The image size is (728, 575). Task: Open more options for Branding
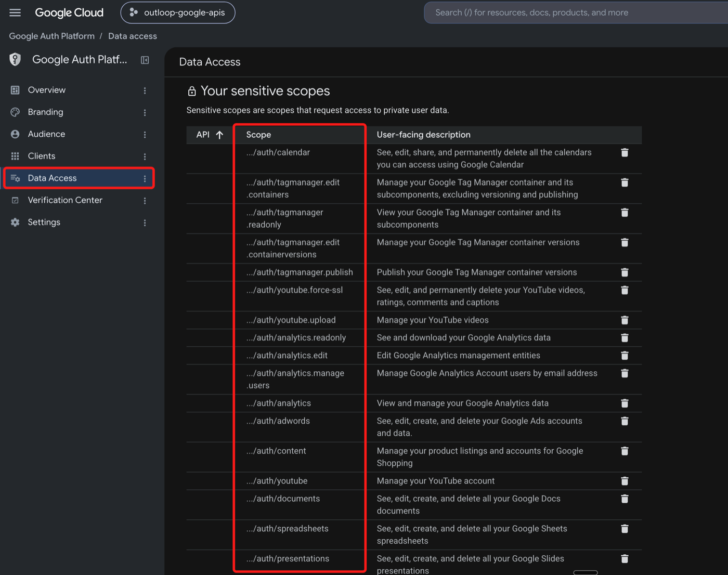pyautogui.click(x=145, y=112)
